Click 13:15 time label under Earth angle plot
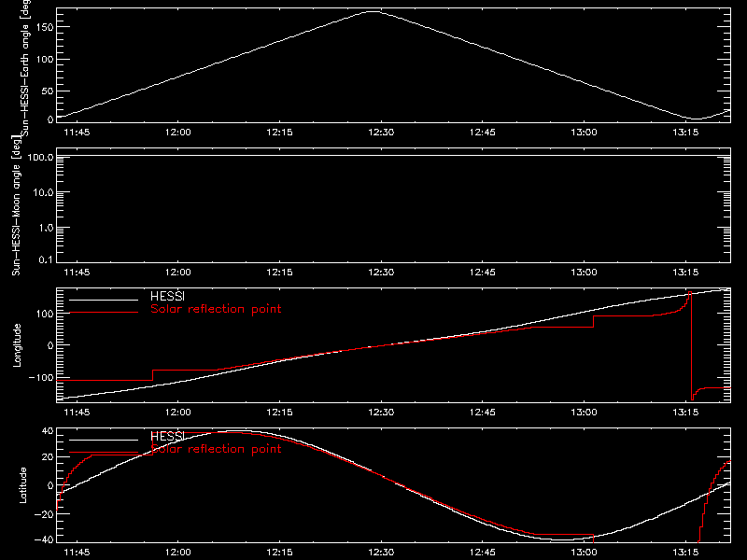 [685, 133]
